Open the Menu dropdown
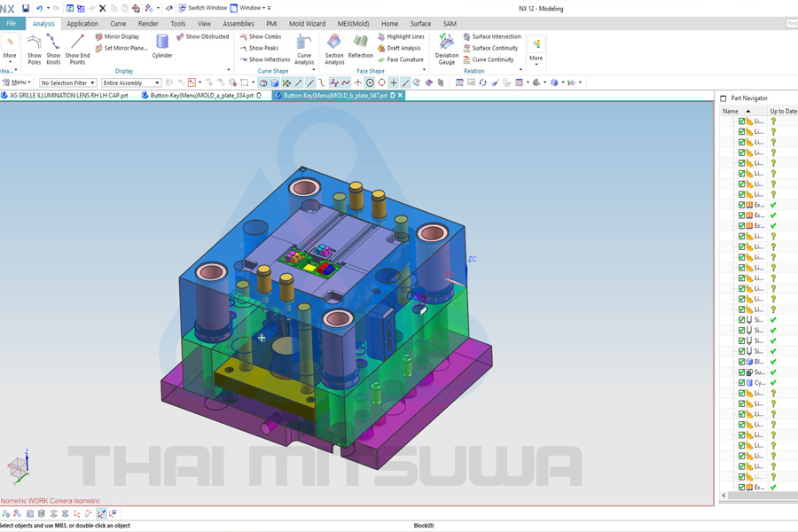 tap(16, 82)
